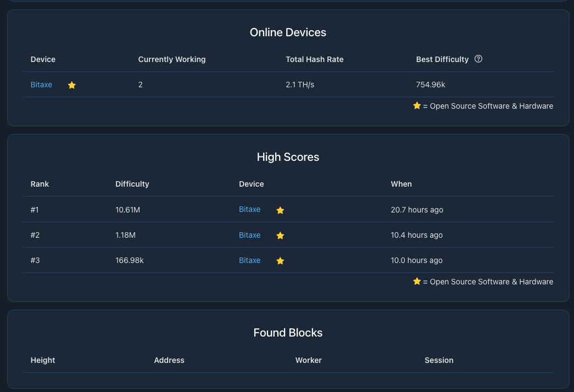Click the help icon beside Best Difficulty
The height and width of the screenshot is (392, 574).
click(478, 59)
